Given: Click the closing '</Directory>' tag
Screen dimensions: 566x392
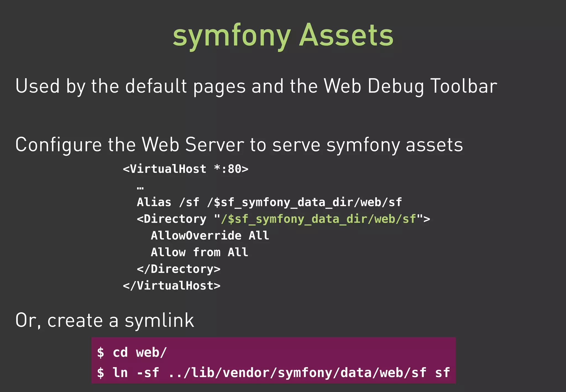Looking at the screenshot, I should point(179,269).
